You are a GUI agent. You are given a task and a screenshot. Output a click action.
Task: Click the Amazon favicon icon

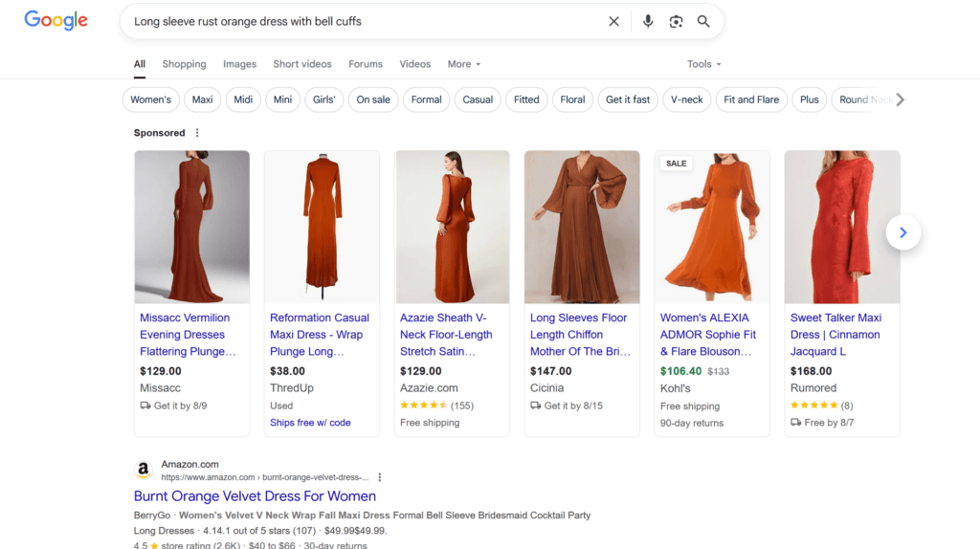(x=144, y=470)
